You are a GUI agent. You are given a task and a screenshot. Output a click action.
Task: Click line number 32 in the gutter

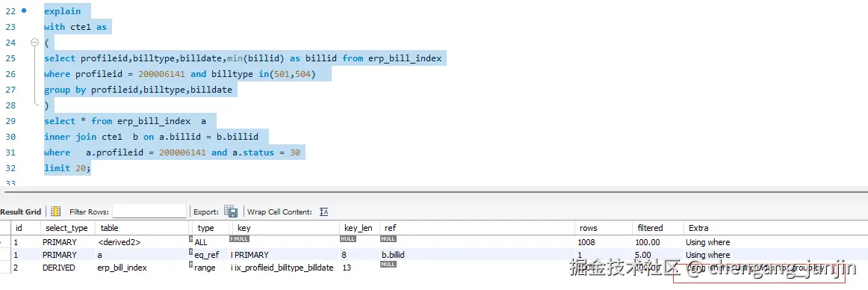[x=10, y=168]
